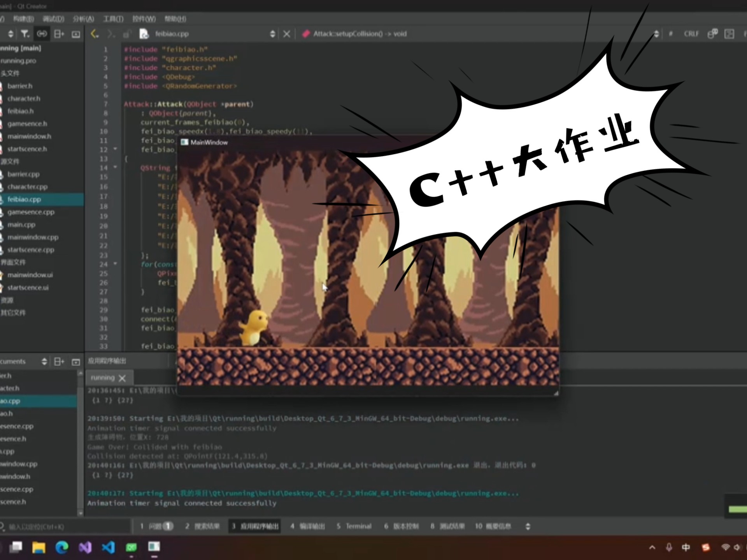
Task: Select barrier.h in the project tree
Action: (x=20, y=86)
